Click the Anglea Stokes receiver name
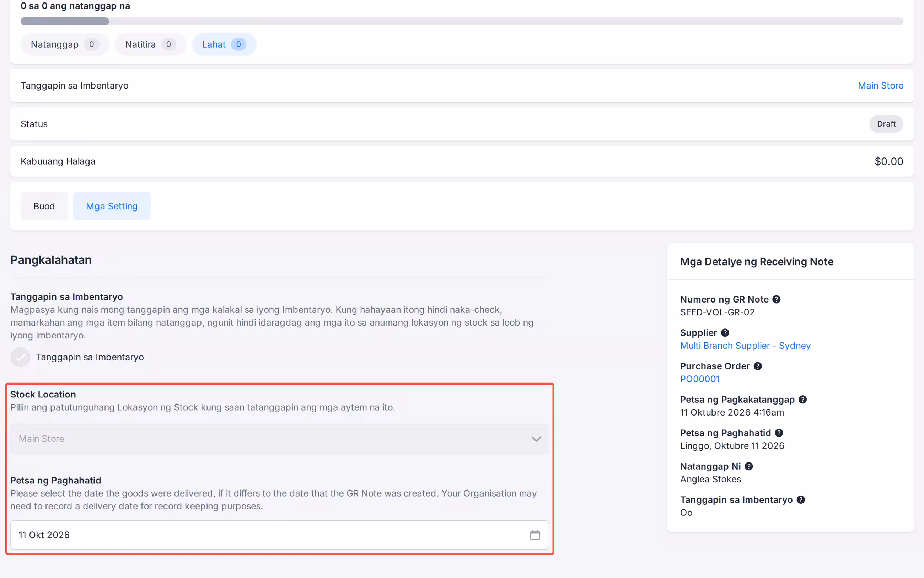 coord(710,479)
